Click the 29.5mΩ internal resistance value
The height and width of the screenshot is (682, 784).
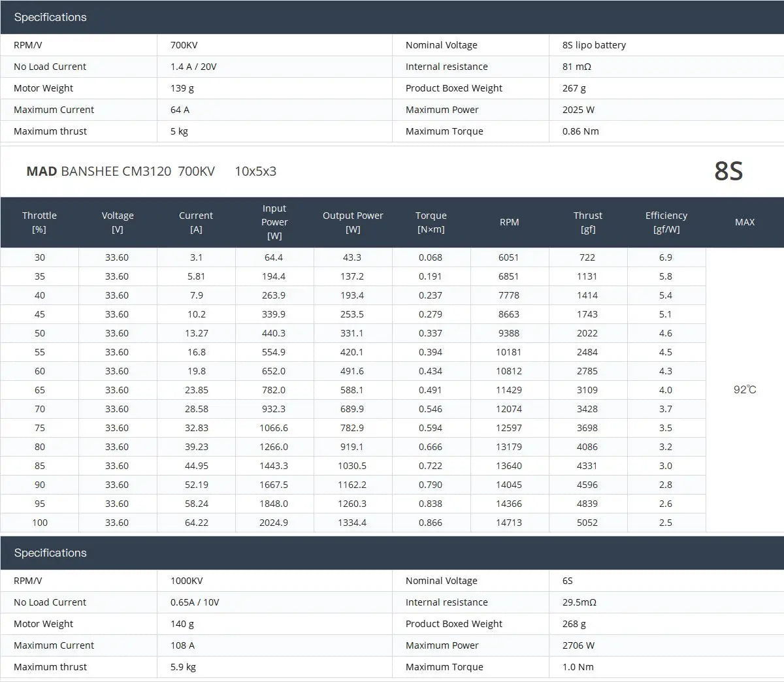tap(579, 602)
